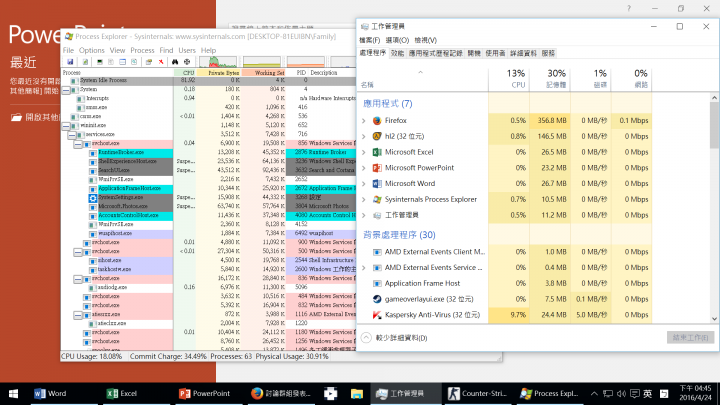The height and width of the screenshot is (405, 720).
Task: Sort by the 記憶體 column in Task Manager
Action: (550, 79)
